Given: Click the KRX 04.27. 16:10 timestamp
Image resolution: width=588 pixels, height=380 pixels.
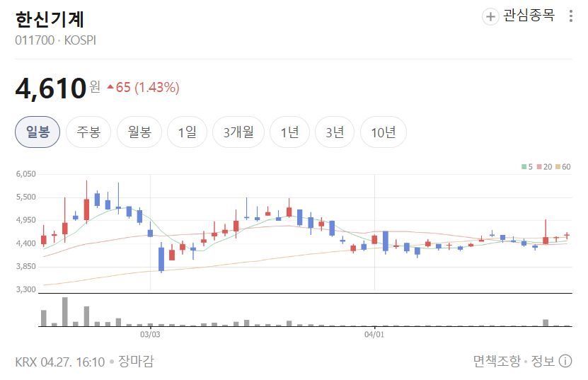Looking at the screenshot, I should pos(60,362).
